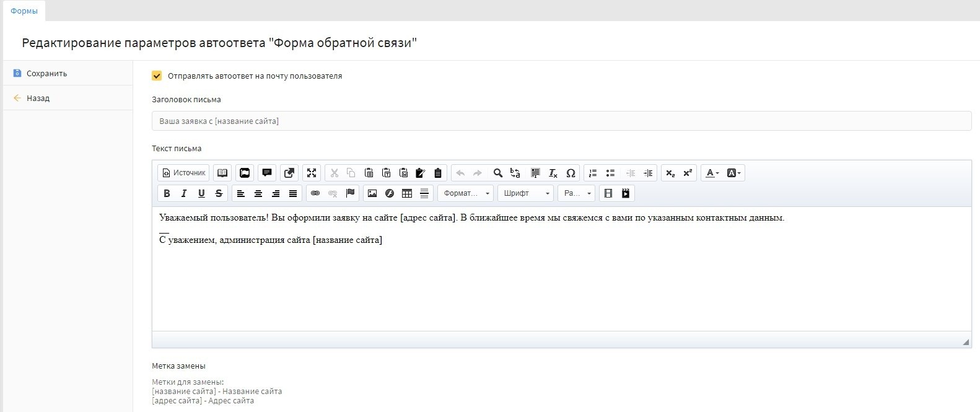Toggle bold formatting in the editor
Image resolution: width=980 pixels, height=412 pixels.
pos(167,193)
